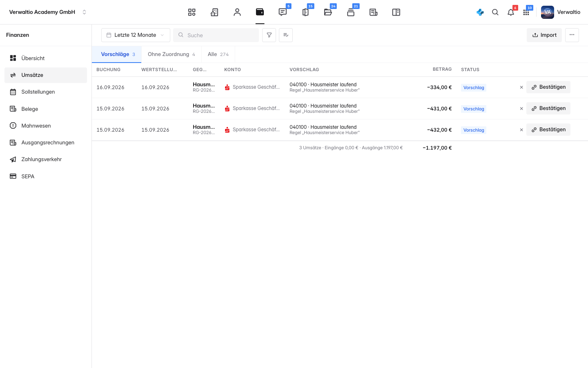Confirm the −334,00 € suggestion with Bestätigen
The image size is (588, 368).
[548, 87]
